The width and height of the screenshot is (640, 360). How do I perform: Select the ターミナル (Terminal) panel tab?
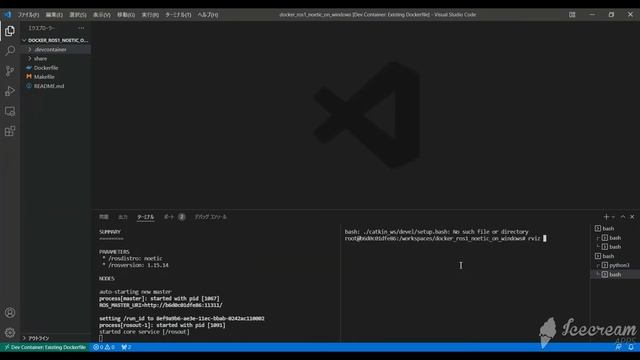tap(146, 217)
